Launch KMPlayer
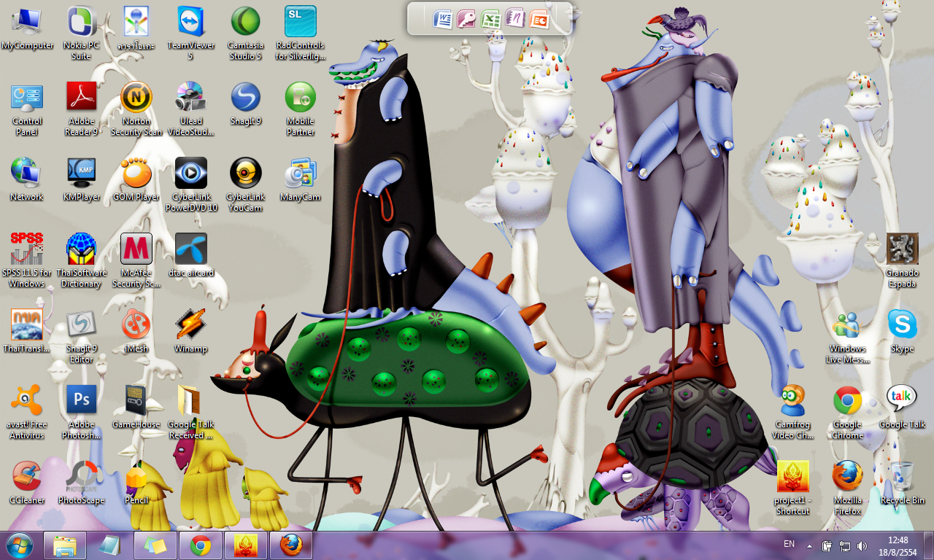 pos(81,180)
